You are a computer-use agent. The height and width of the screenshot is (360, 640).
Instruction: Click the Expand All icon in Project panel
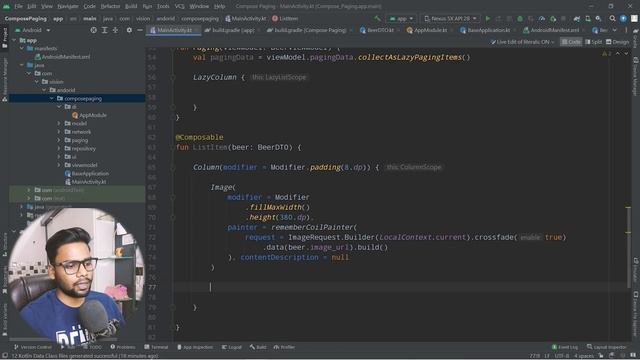104,30
